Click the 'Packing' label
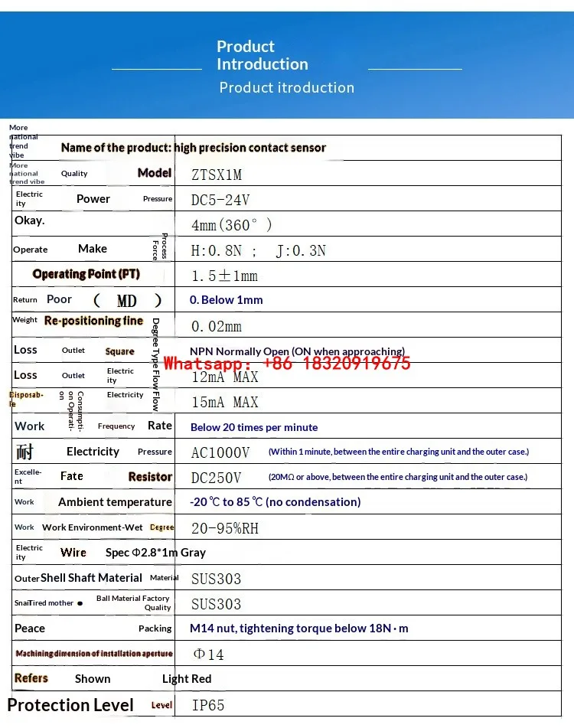This screenshot has width=574, height=728. [x=155, y=628]
